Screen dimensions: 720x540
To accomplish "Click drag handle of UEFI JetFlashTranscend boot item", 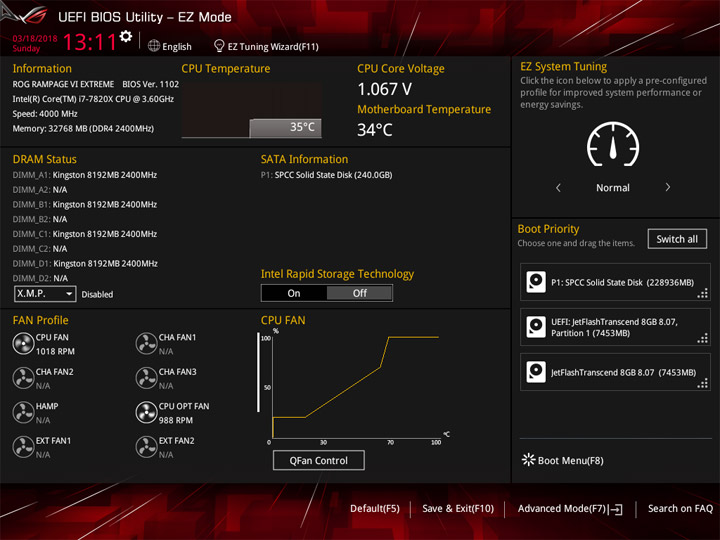I will 703,339.
